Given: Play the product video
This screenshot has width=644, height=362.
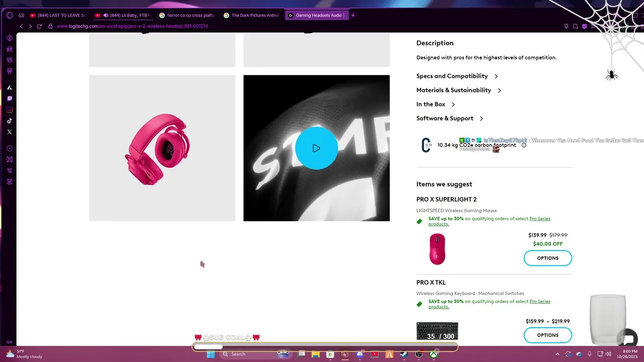Looking at the screenshot, I should pos(316,148).
